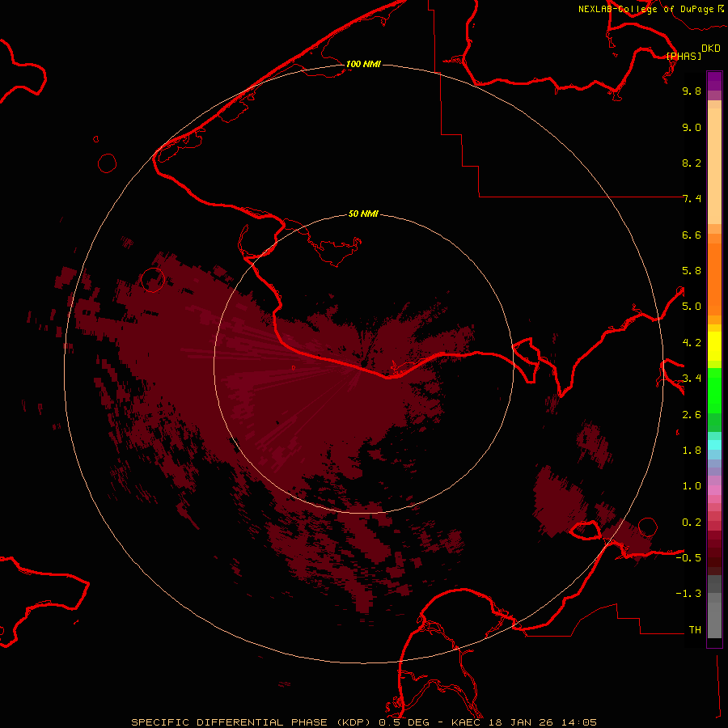
Task: Click the -1.3 scale value
Action: tap(688, 594)
